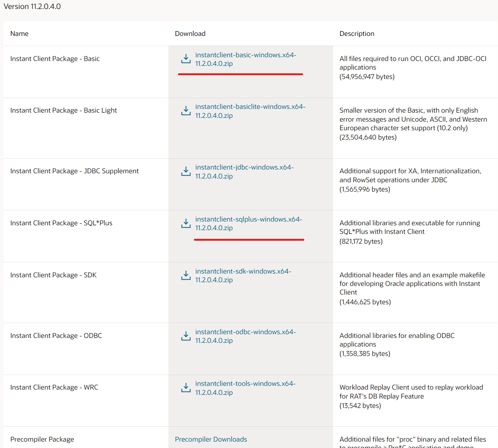498x448 pixels.
Task: Click download icon for instantclient-odbc zip
Action: (186, 336)
